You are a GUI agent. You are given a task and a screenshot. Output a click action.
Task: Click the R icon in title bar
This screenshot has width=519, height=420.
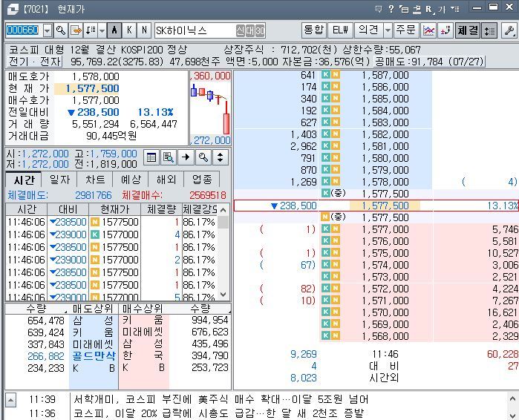429,9
